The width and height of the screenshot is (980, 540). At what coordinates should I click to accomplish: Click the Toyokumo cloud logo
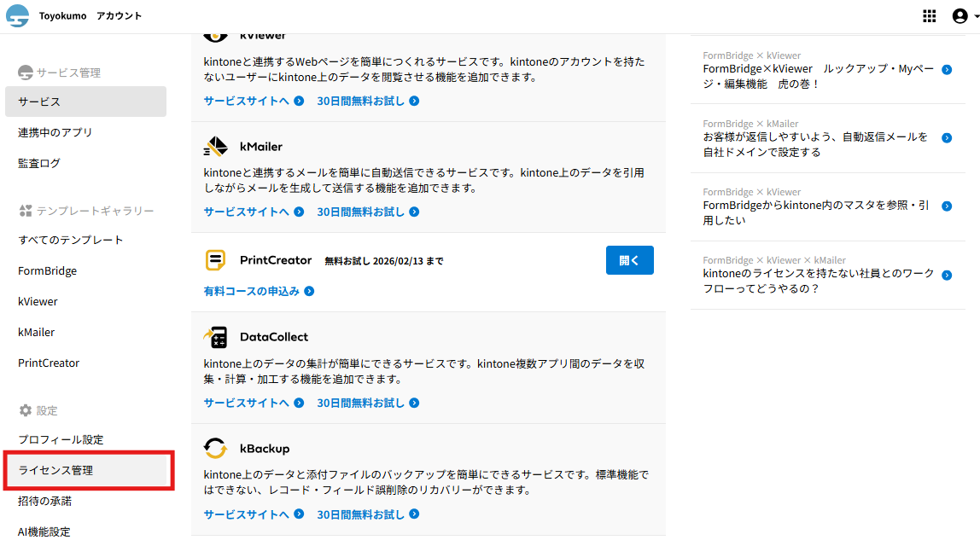[x=18, y=16]
